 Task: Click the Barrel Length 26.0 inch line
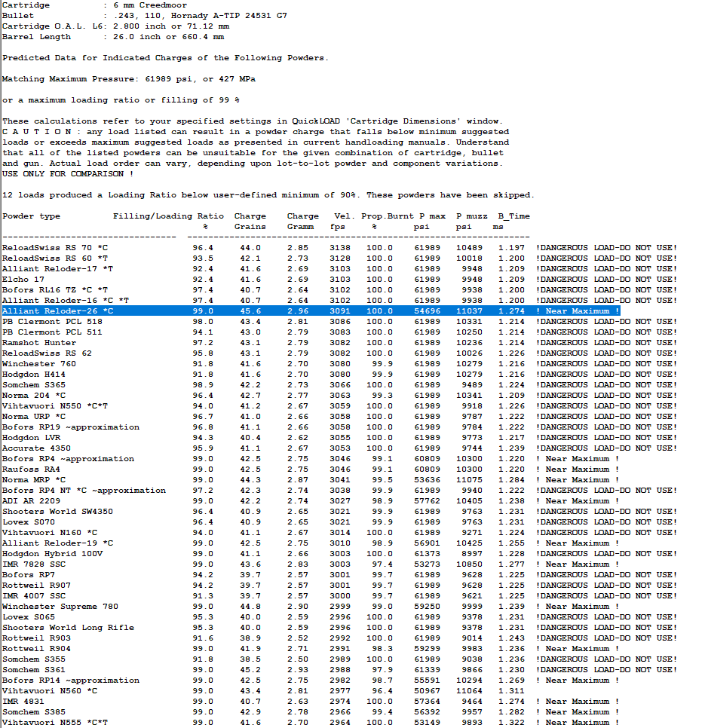click(x=113, y=37)
